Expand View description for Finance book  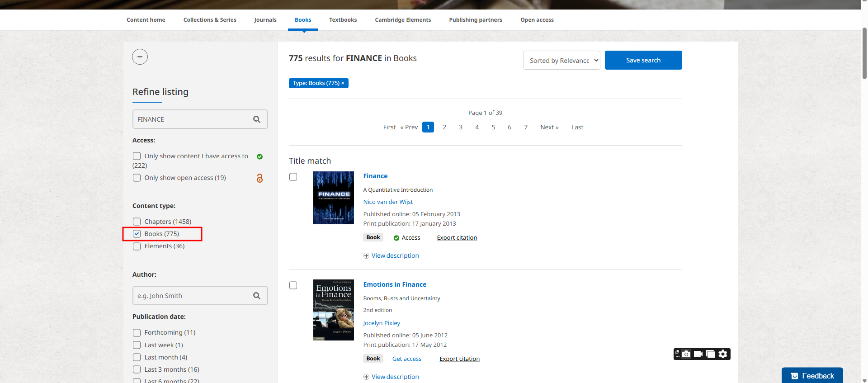(395, 255)
